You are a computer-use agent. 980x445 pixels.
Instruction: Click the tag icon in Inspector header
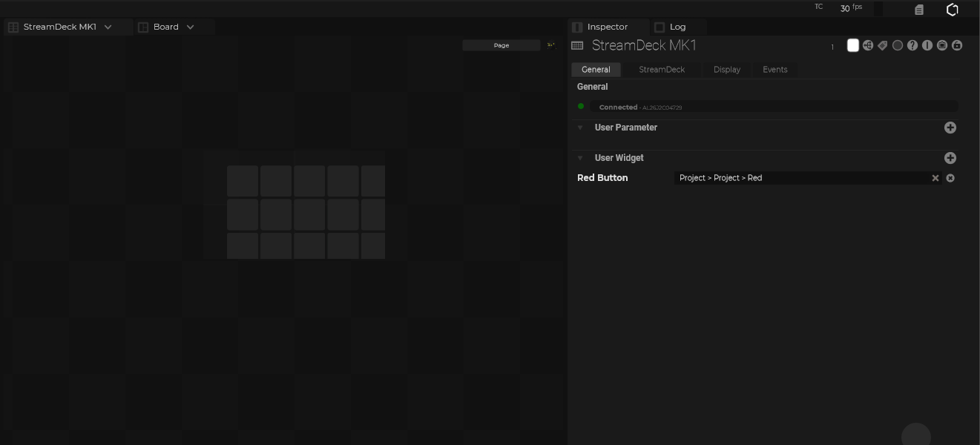pyautogui.click(x=883, y=45)
